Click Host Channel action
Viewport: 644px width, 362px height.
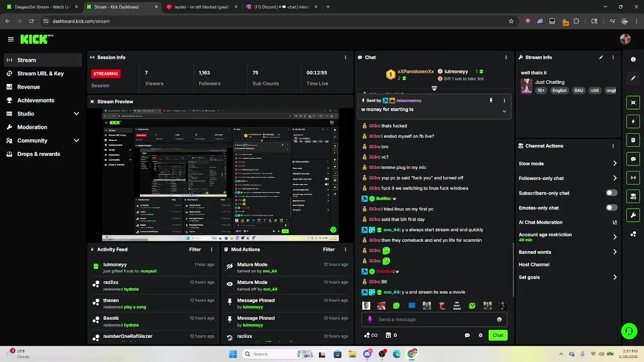534,264
